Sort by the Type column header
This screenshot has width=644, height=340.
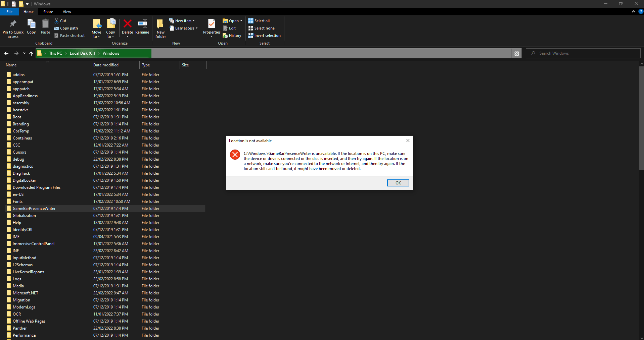click(159, 65)
